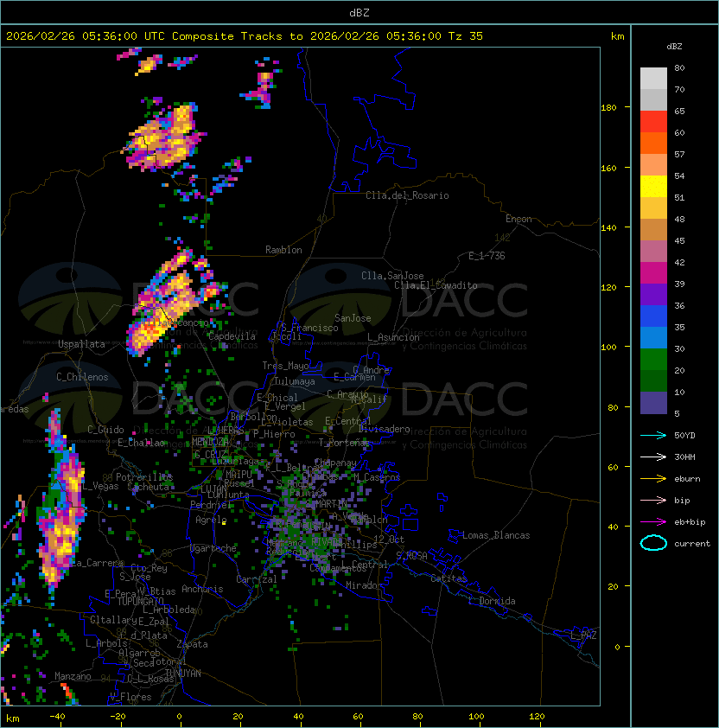Click the 'TUNUYAN' map label

click(x=183, y=674)
